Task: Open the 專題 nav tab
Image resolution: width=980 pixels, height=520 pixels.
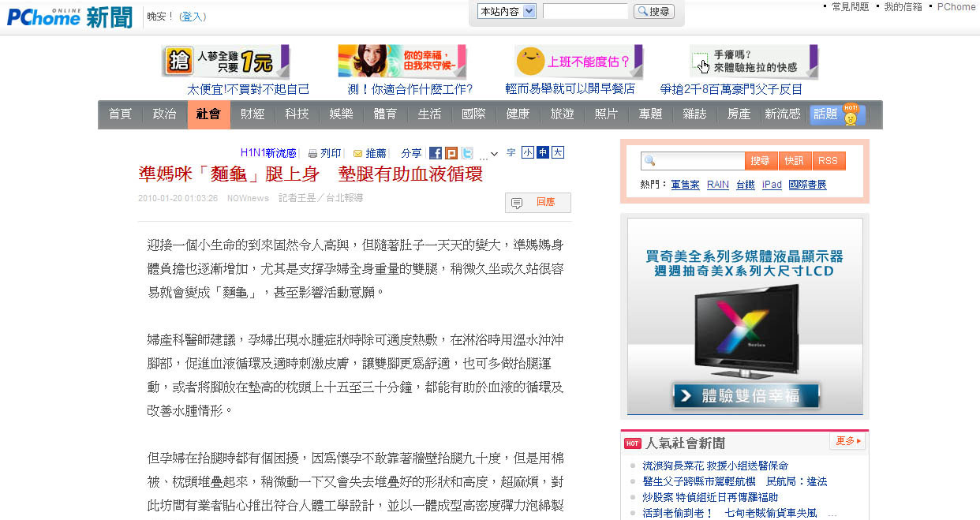Action: pyautogui.click(x=650, y=114)
